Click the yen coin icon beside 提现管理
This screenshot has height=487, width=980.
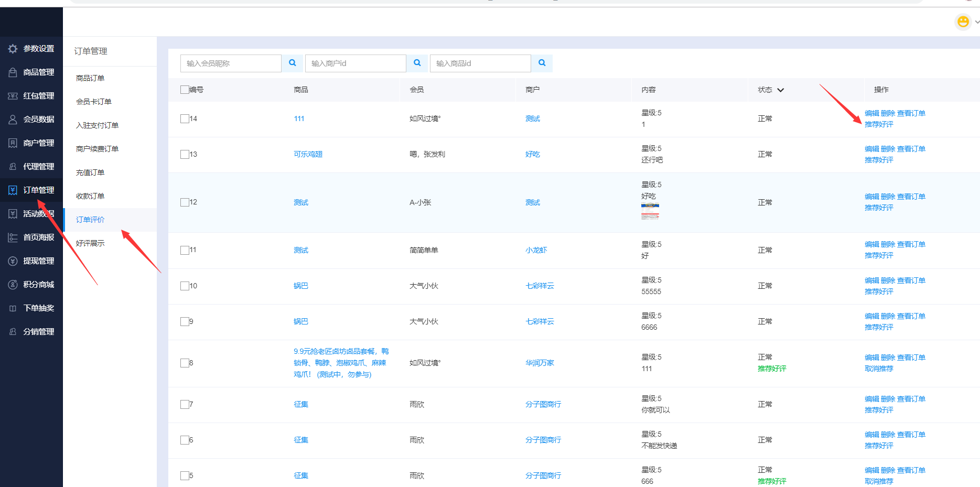pos(13,261)
